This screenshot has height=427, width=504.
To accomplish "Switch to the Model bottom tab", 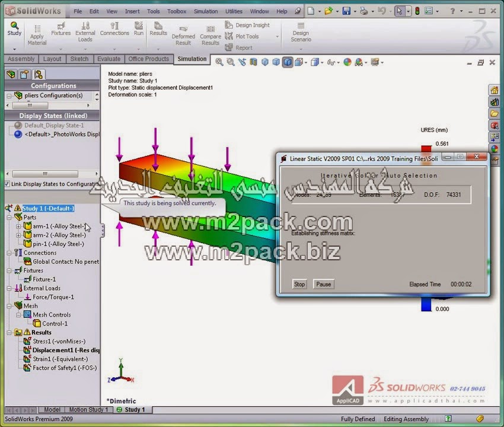I will 52,410.
